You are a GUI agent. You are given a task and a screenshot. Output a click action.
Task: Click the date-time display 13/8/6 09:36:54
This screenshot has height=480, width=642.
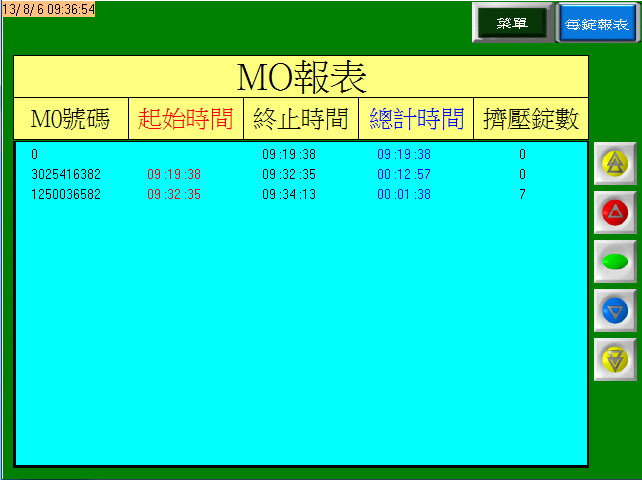point(48,9)
